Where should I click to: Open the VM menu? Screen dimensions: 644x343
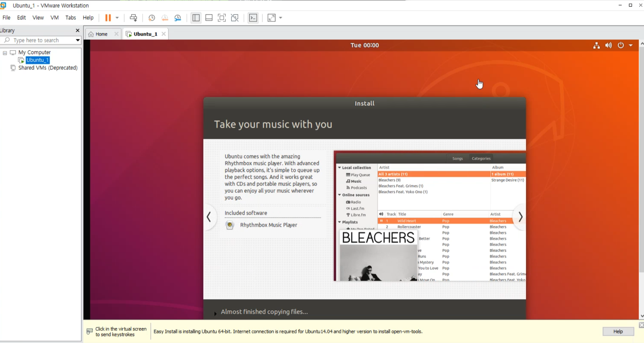[x=54, y=18]
